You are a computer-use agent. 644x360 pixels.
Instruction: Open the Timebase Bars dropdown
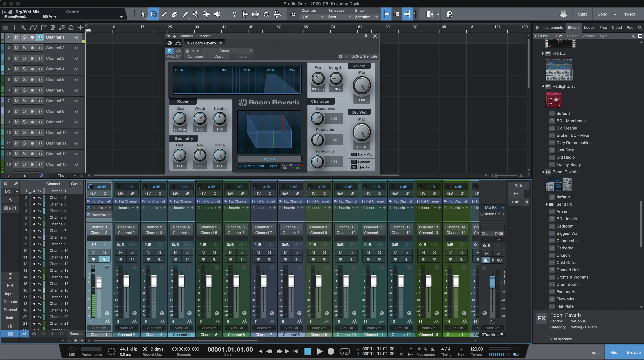(x=339, y=17)
